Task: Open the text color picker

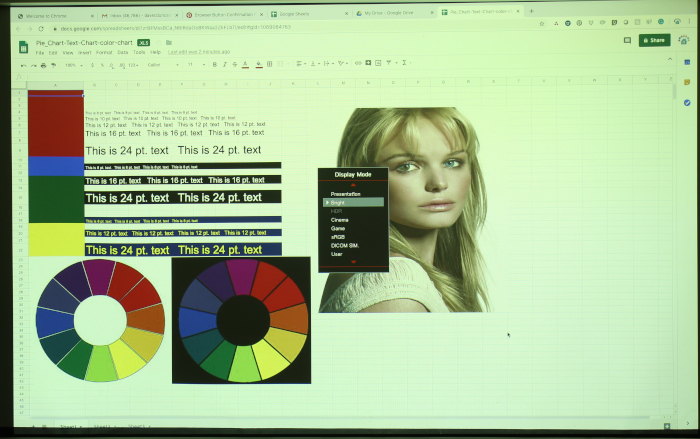Action: pyautogui.click(x=246, y=65)
